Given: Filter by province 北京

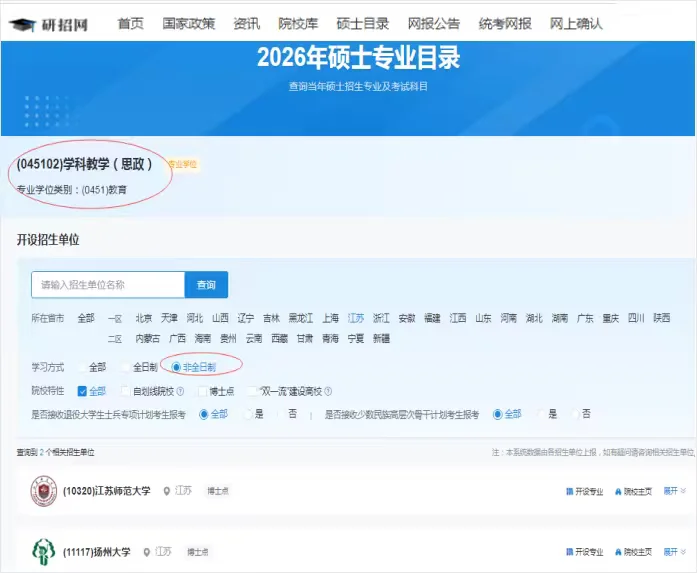Looking at the screenshot, I should 144,318.
